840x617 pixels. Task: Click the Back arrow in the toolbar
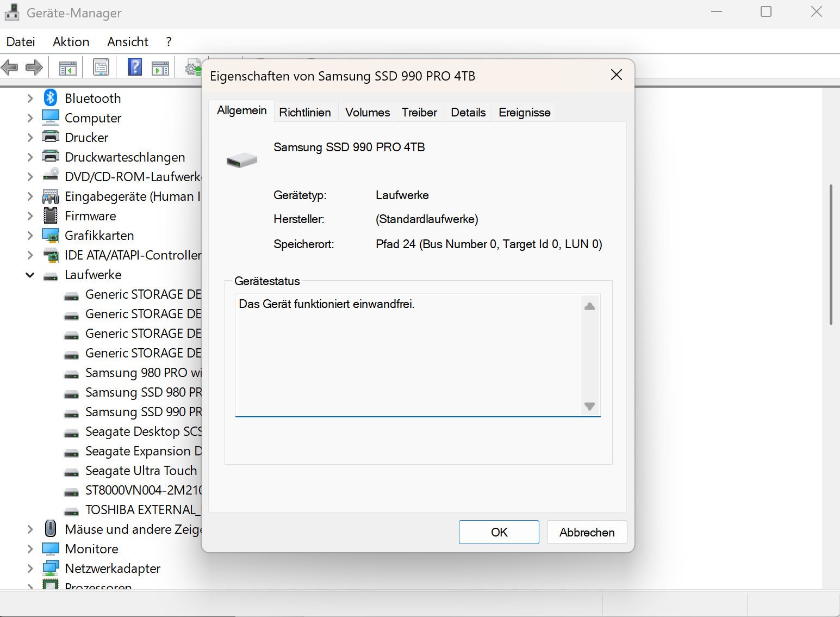pyautogui.click(x=10, y=68)
